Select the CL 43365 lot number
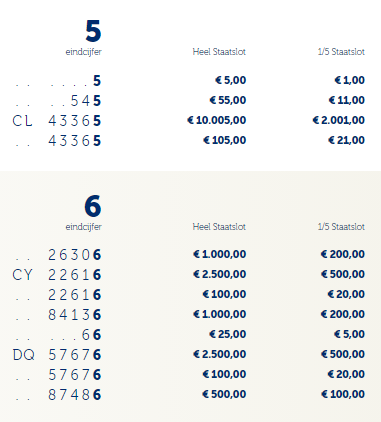 click(x=57, y=121)
